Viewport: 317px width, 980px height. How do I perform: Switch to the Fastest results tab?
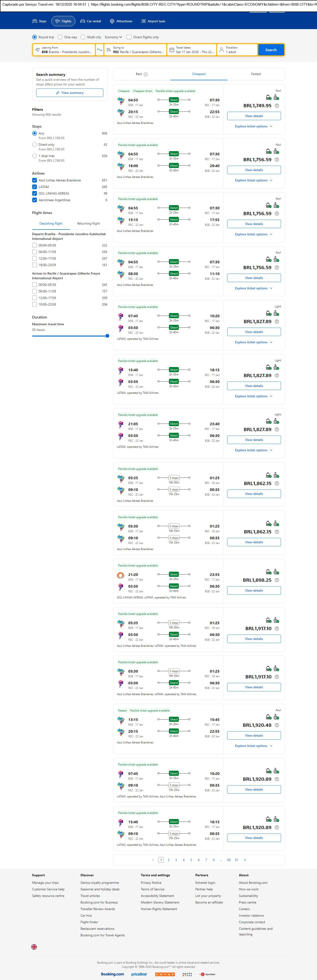(256, 74)
